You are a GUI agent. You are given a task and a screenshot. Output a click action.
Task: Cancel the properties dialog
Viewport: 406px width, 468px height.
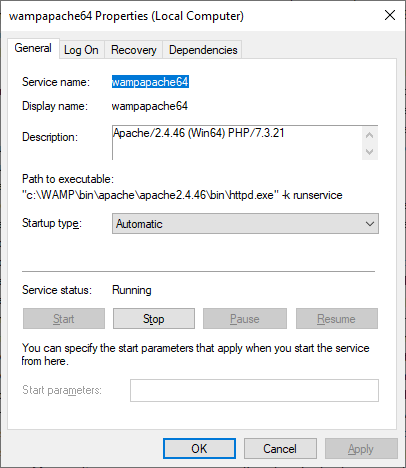[280, 449]
